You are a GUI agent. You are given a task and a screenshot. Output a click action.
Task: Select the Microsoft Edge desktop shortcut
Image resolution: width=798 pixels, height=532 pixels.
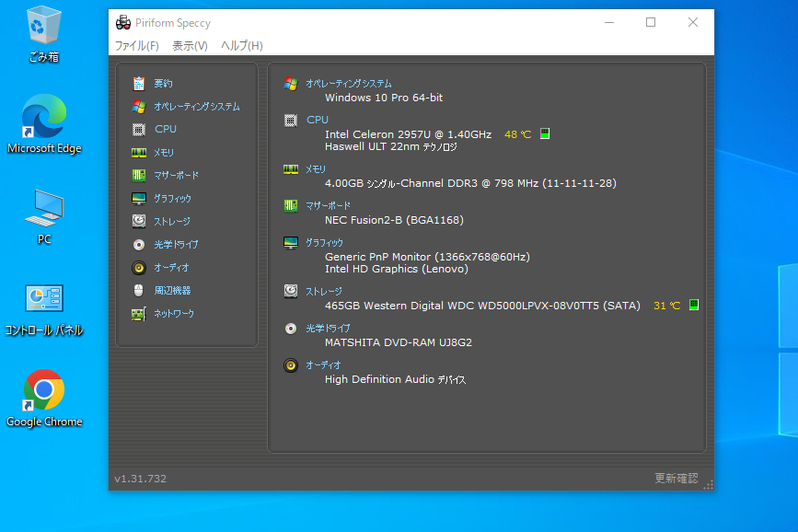44,124
